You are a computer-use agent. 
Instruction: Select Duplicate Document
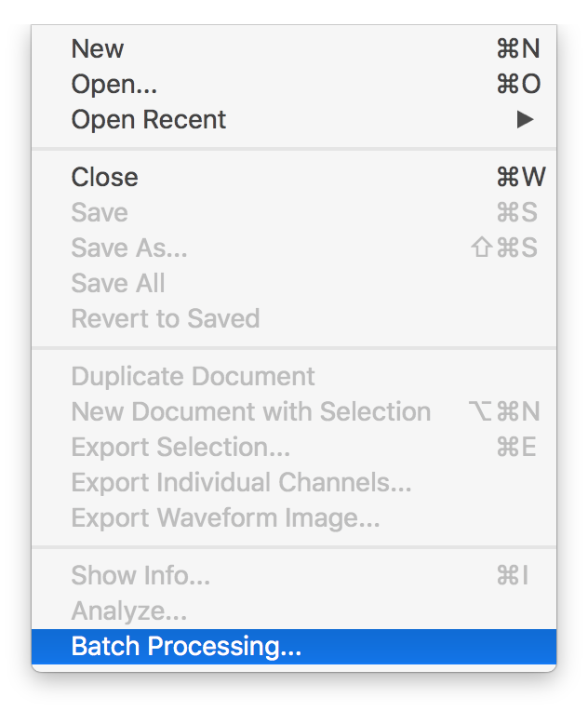(193, 377)
